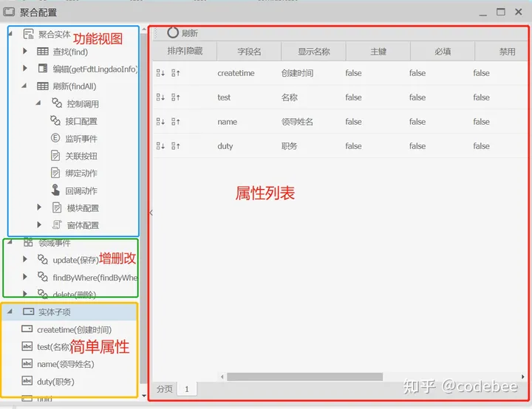532x409 pixels.
Task: Collapse the 聚合实体 root node
Action: click(10, 33)
